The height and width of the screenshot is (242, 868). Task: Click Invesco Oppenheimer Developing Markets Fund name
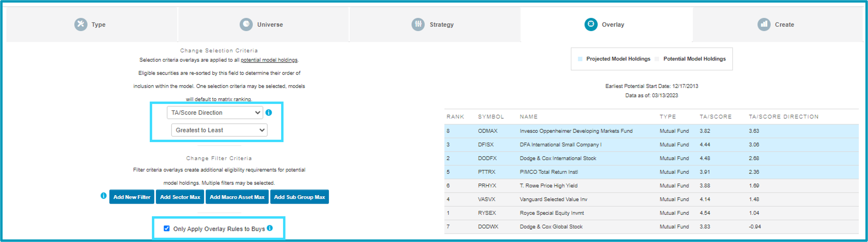point(576,131)
